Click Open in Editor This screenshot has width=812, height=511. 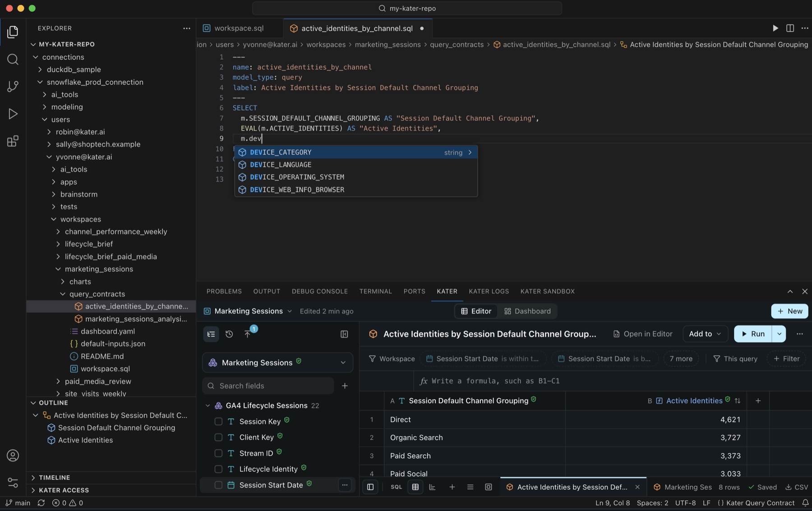[643, 334]
